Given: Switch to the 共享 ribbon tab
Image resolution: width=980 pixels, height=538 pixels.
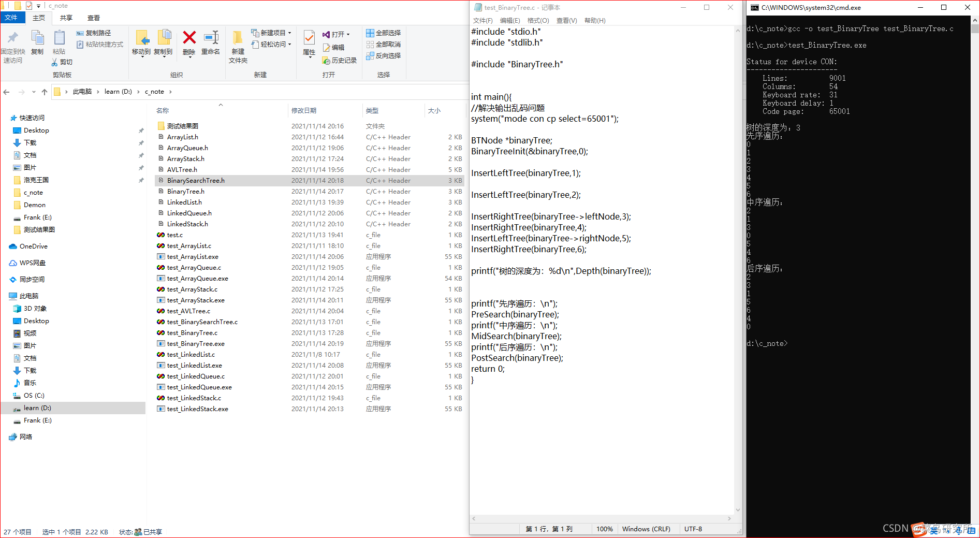Looking at the screenshot, I should (66, 18).
